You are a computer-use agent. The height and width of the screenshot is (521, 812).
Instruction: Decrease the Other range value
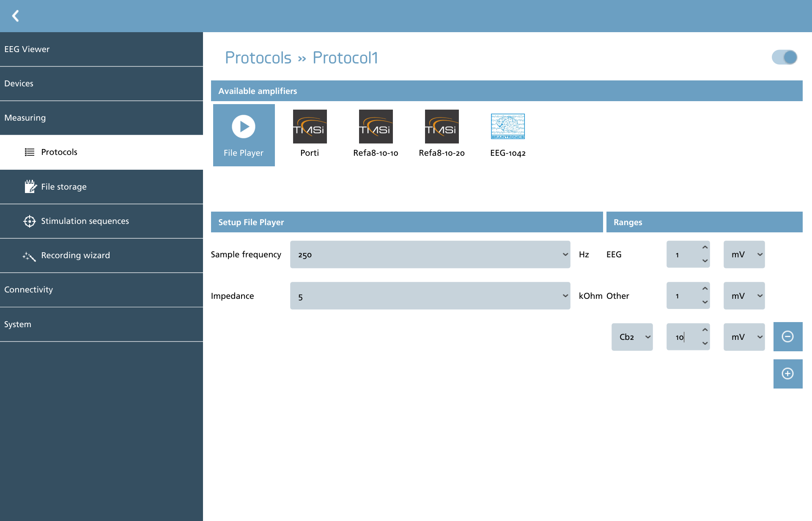705,302
